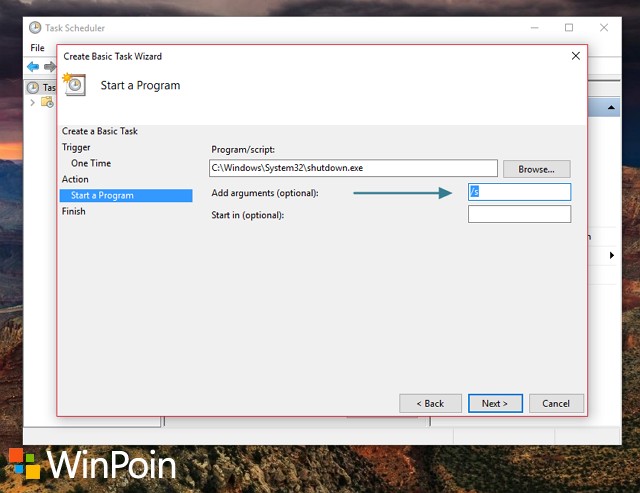Focus the Program/script path field

click(x=353, y=168)
